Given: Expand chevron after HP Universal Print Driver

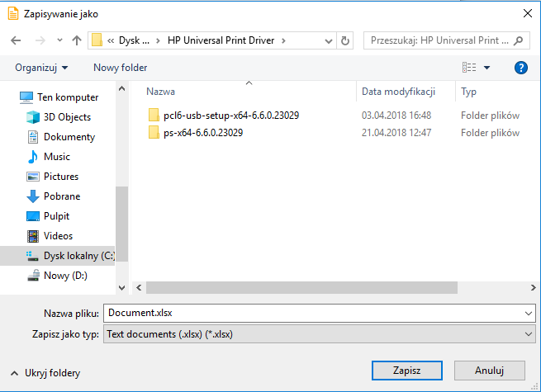Looking at the screenshot, I should pos(283,40).
